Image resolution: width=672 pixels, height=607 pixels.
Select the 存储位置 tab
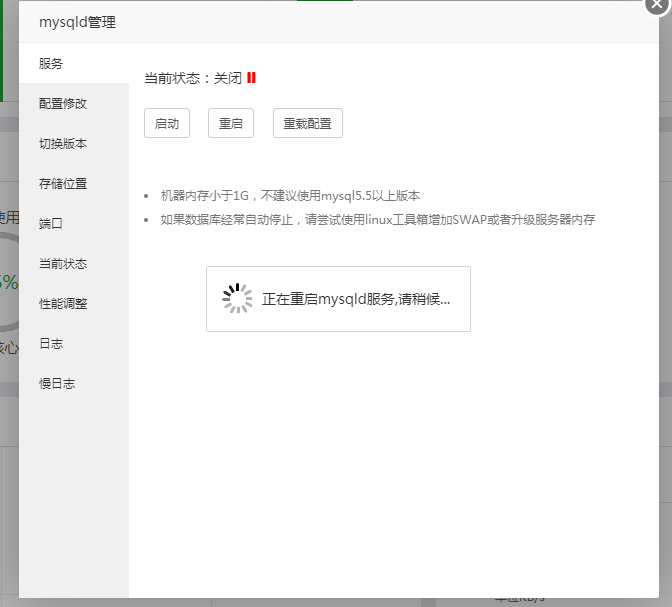(74, 183)
